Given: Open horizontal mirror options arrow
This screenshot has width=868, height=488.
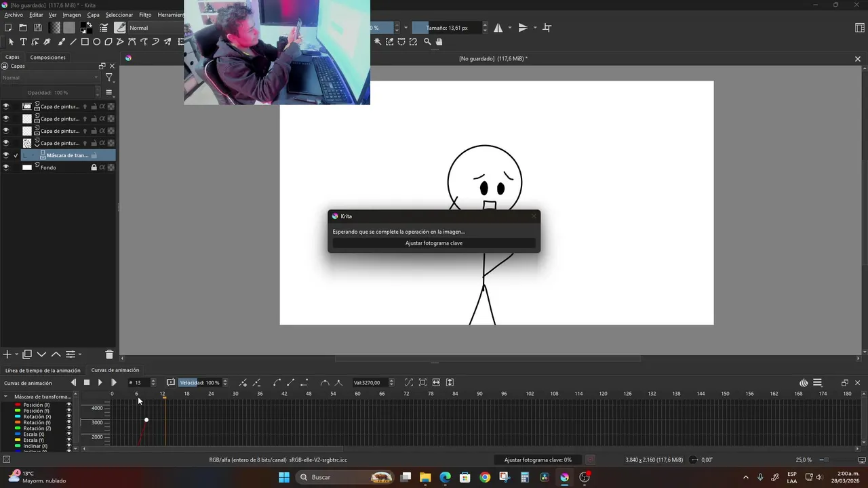Looking at the screenshot, I should point(510,28).
